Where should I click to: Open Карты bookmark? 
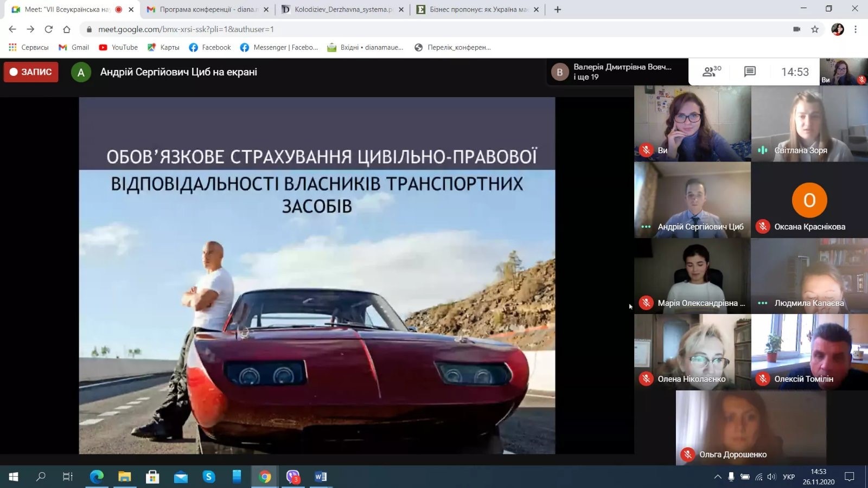pos(163,47)
